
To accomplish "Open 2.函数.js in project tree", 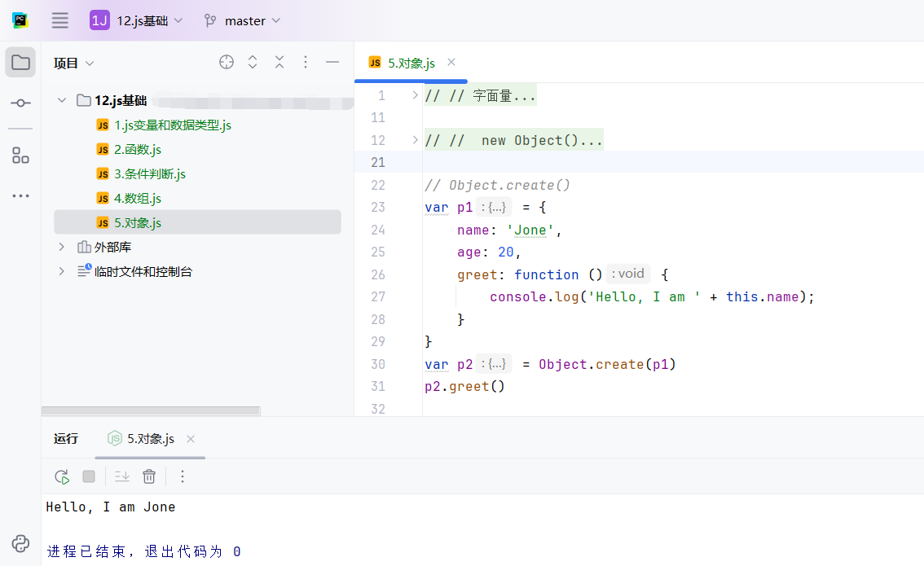I will [138, 150].
